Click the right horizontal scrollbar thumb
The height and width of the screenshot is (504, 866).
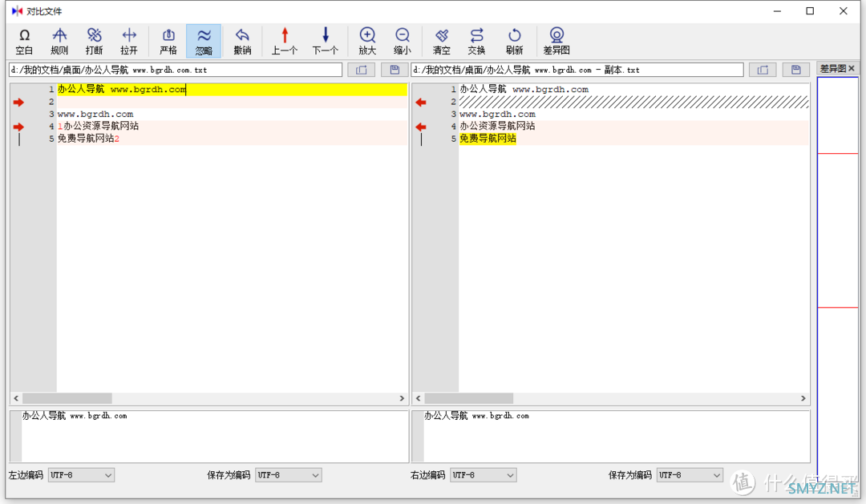[469, 398]
